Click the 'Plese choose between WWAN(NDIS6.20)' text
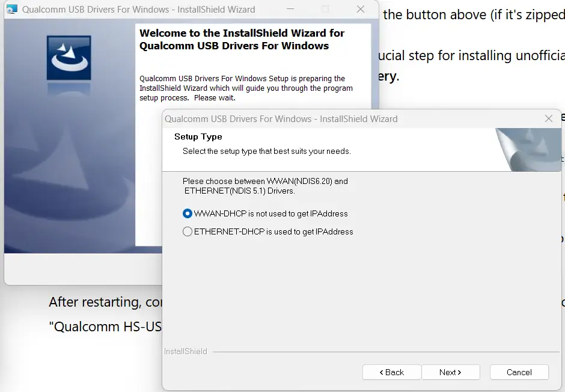This screenshot has width=565, height=392. coord(265,186)
